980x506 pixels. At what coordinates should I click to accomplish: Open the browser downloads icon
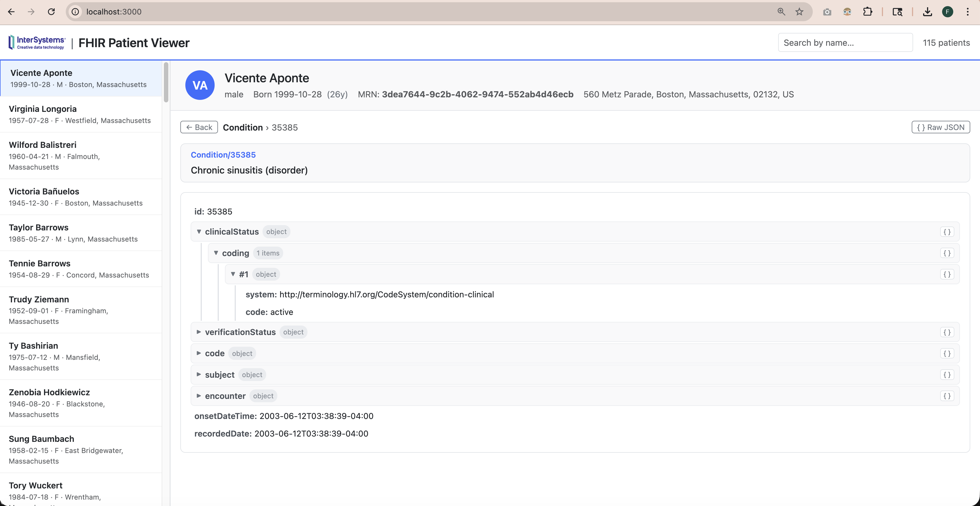click(928, 12)
